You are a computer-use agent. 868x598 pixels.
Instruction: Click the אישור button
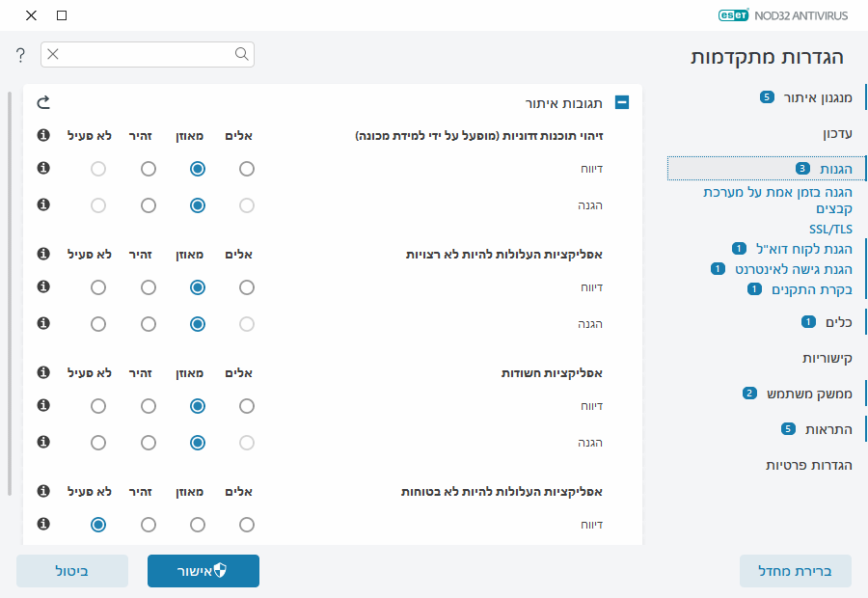click(203, 571)
